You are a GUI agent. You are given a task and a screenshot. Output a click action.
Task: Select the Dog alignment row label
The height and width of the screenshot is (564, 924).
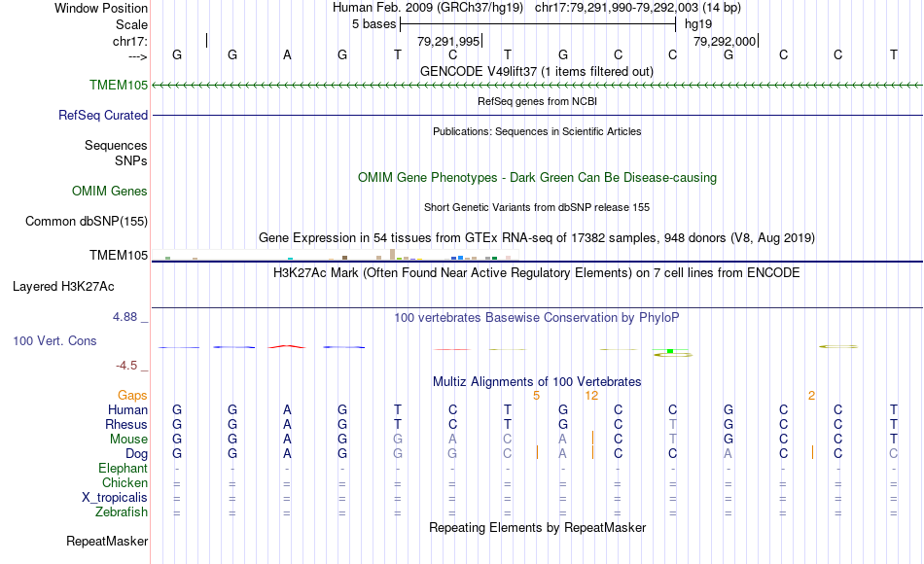tap(137, 454)
